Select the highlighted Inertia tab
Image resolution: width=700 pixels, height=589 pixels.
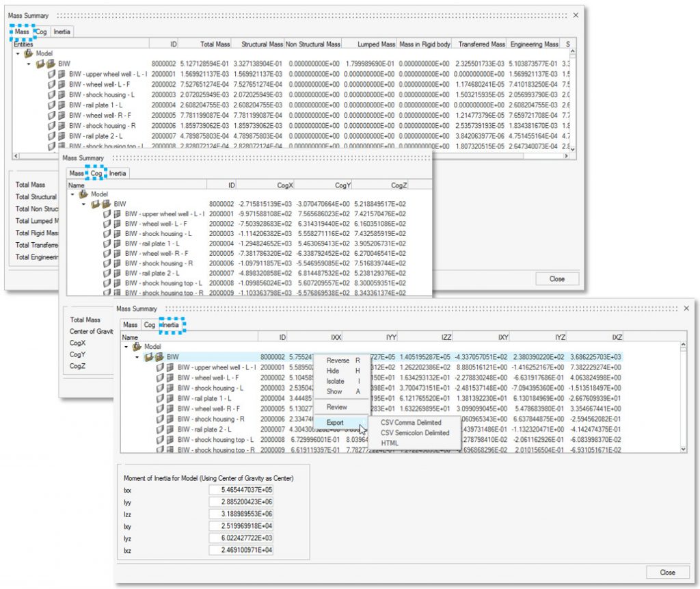tap(171, 325)
